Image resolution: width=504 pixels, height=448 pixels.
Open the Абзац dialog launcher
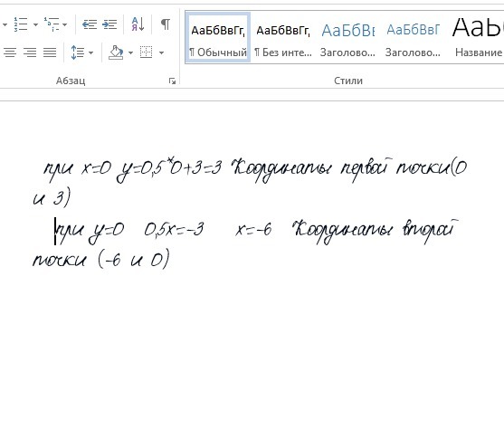tap(172, 81)
